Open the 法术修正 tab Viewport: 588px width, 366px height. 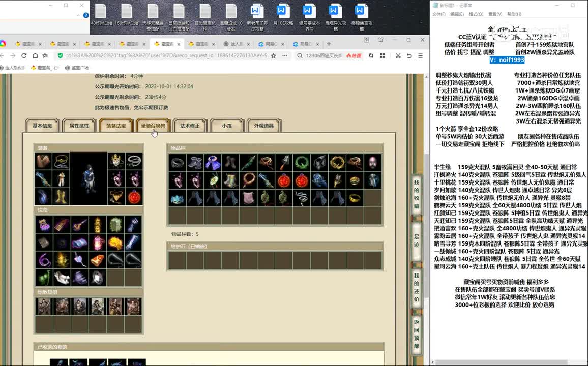tap(190, 126)
